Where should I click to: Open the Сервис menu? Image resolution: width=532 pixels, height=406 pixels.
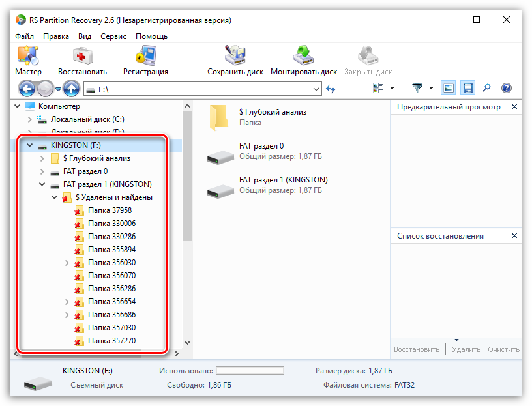[x=113, y=36]
